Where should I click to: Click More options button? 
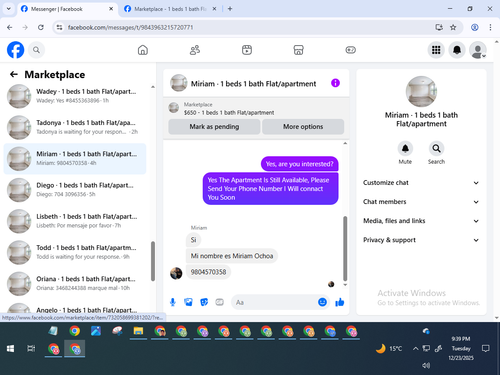(303, 127)
